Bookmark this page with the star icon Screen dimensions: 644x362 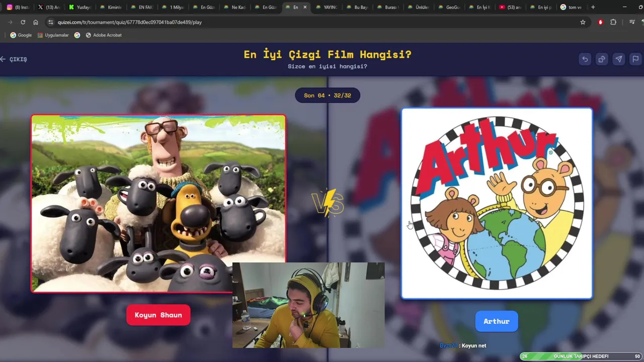(583, 22)
